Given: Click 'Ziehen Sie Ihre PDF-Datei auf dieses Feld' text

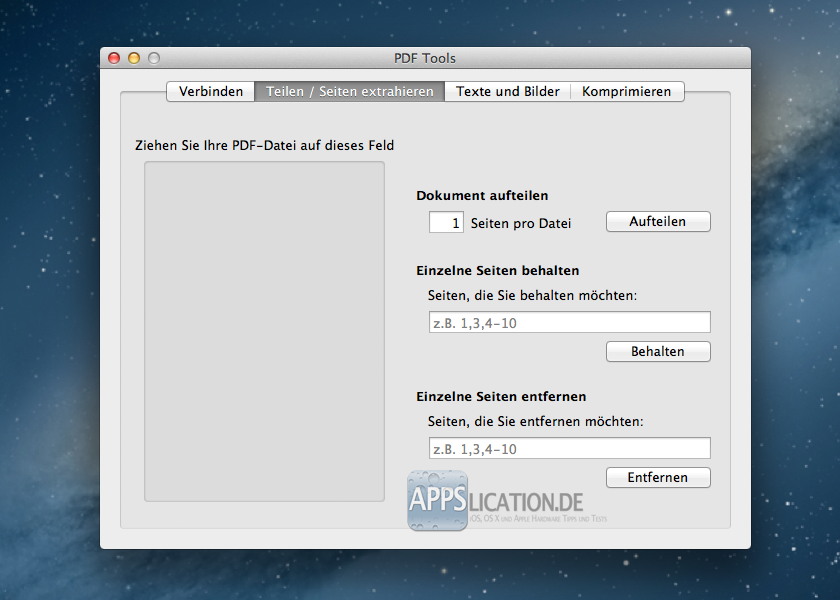Looking at the screenshot, I should 264,145.
